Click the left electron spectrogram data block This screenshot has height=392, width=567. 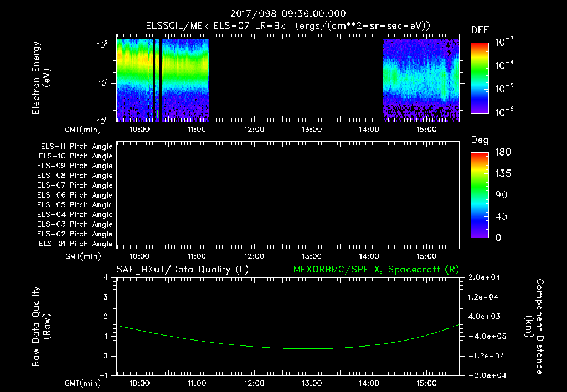(x=163, y=80)
